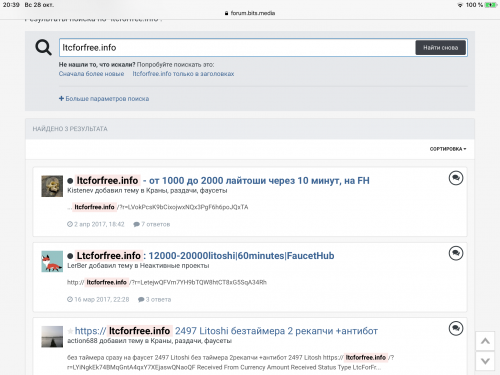Click the plus icon before 'Больше параметров поиска'
Screen dimensions: 500x375
pyautogui.click(x=61, y=98)
